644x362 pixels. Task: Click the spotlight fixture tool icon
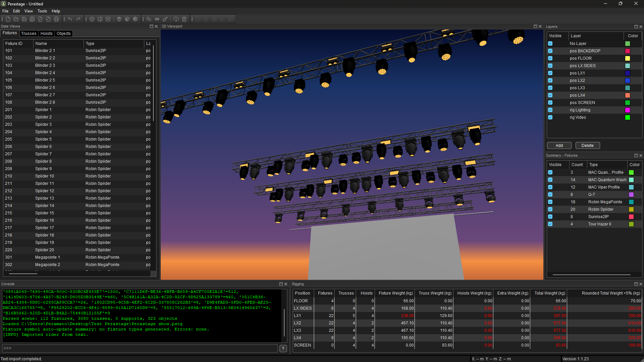(149, 19)
